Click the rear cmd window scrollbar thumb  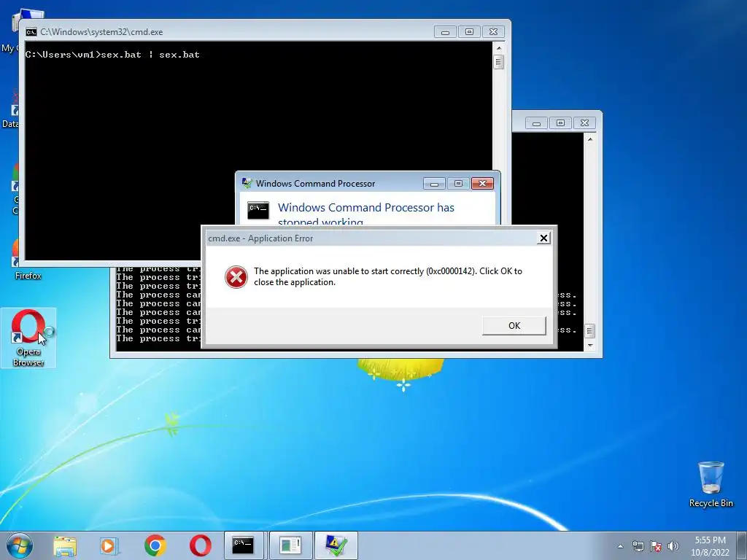coord(590,330)
